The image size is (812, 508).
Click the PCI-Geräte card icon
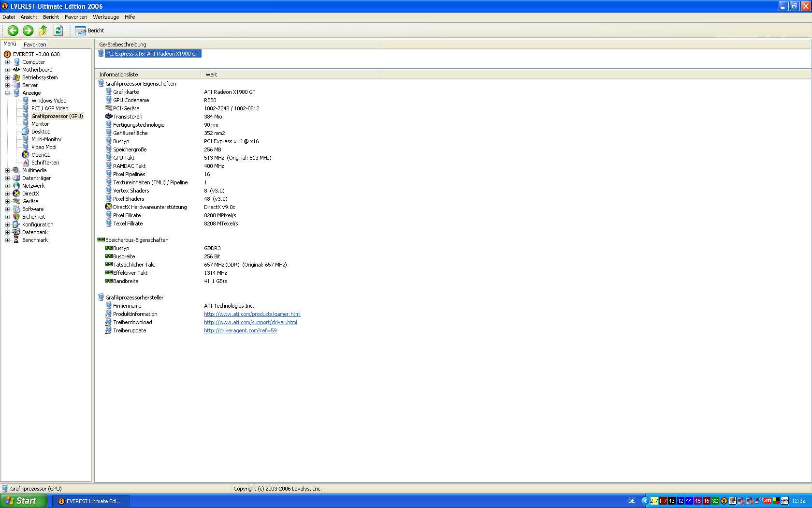click(109, 108)
